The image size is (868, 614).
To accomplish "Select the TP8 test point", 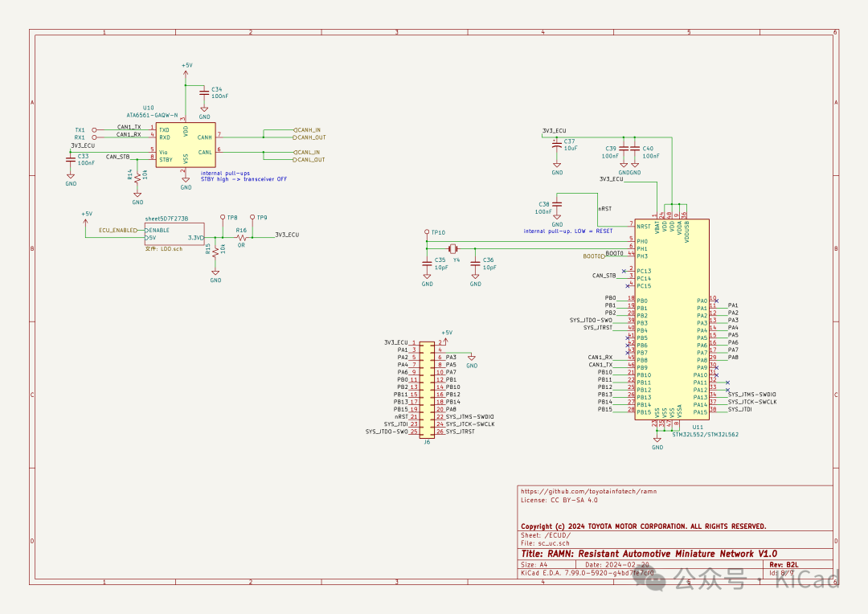I will point(223,218).
